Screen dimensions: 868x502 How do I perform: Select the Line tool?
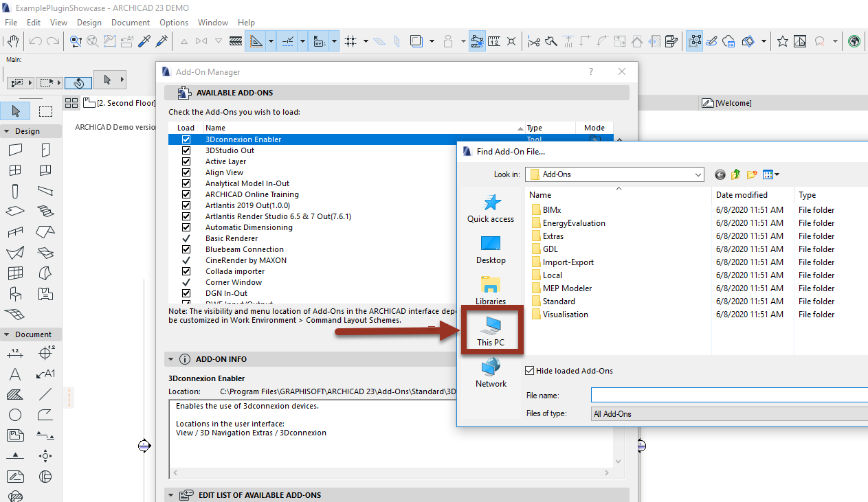pos(45,395)
